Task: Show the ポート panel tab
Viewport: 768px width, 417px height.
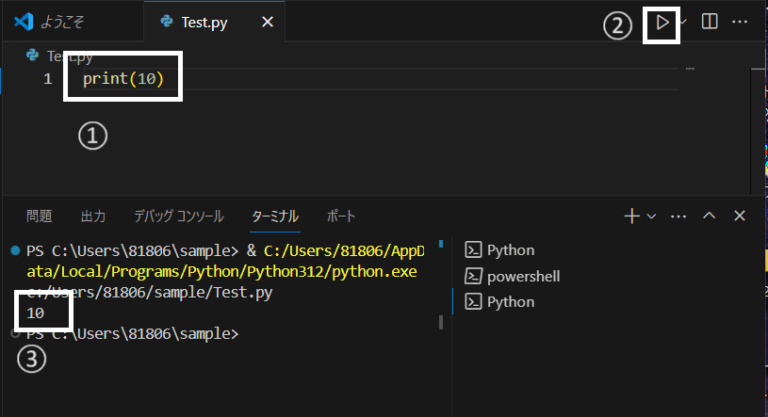Action: point(341,216)
